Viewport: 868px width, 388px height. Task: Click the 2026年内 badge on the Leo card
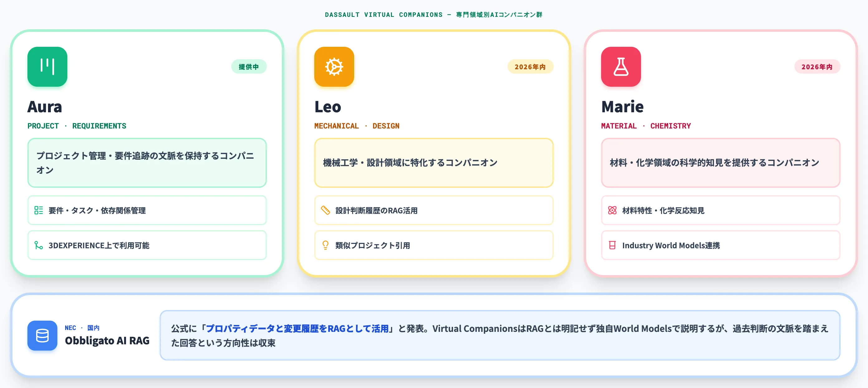point(530,67)
